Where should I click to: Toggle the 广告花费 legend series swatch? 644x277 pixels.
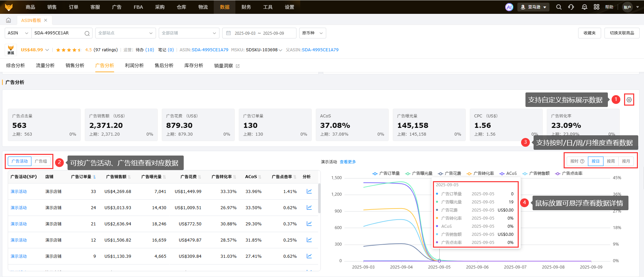pyautogui.click(x=441, y=173)
